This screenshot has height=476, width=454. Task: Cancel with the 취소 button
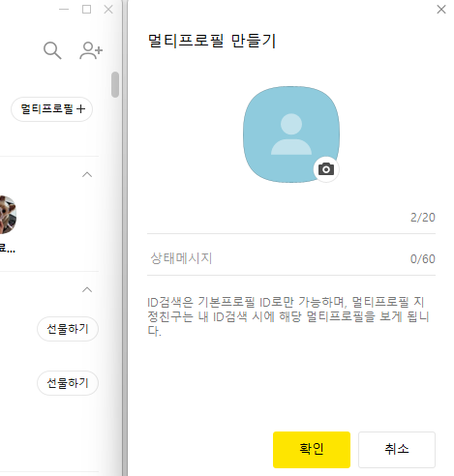(397, 450)
